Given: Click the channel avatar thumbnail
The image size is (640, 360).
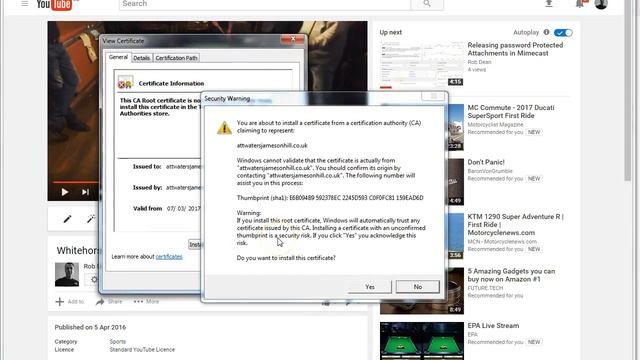Looking at the screenshot, I should click(67, 274).
